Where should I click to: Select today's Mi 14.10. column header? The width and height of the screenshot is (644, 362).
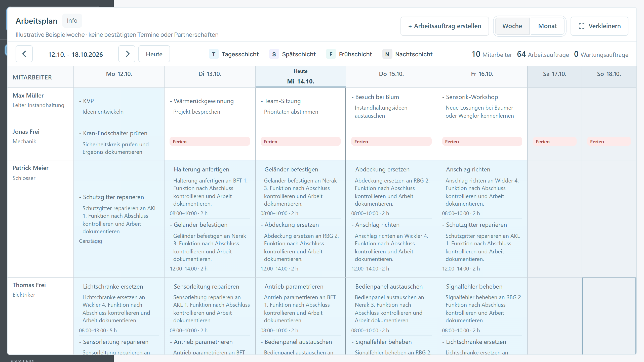301,77
